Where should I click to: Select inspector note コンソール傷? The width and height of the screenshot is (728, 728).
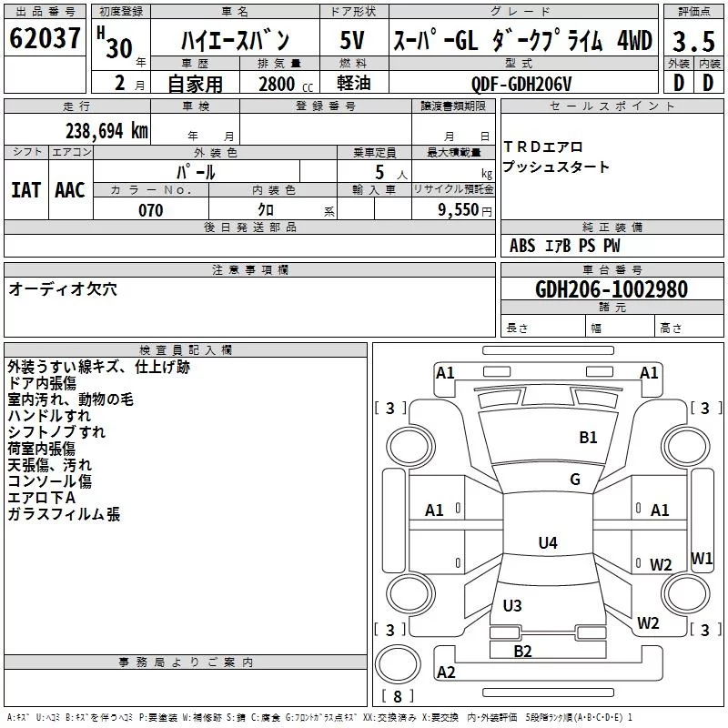click(x=50, y=481)
